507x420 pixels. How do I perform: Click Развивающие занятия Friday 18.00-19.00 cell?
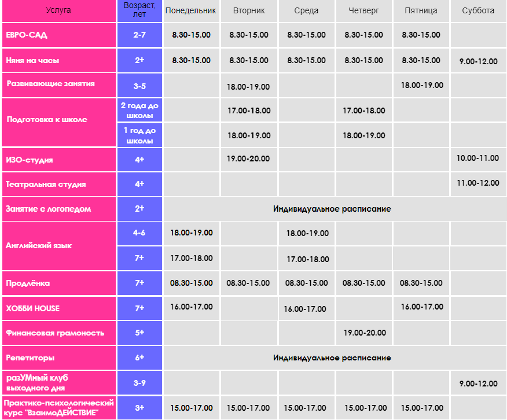pyautogui.click(x=421, y=85)
